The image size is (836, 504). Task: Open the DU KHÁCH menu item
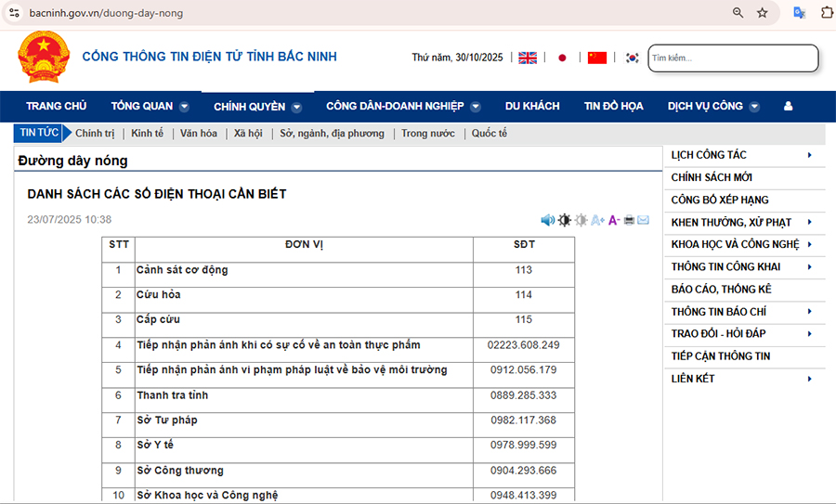532,107
